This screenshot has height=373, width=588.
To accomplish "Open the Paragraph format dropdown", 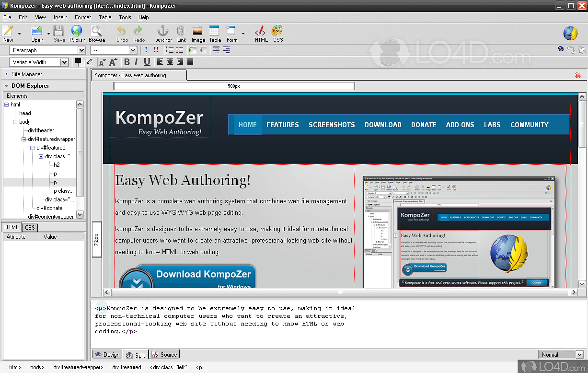I will point(47,50).
